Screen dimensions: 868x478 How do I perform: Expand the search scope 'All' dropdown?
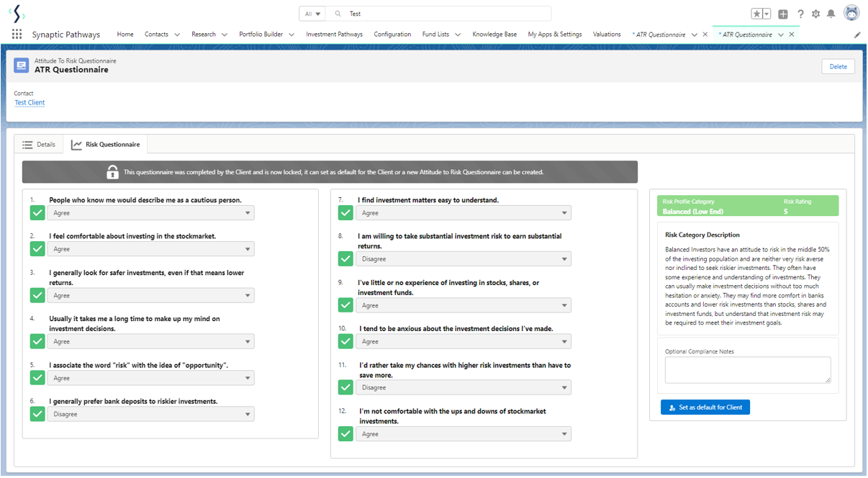[312, 14]
